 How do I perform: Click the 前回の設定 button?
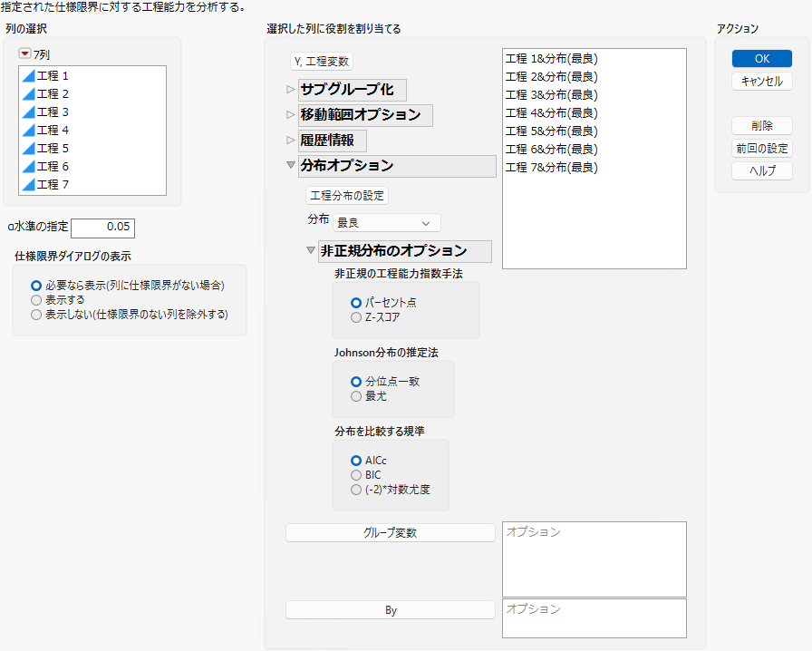[x=762, y=149]
